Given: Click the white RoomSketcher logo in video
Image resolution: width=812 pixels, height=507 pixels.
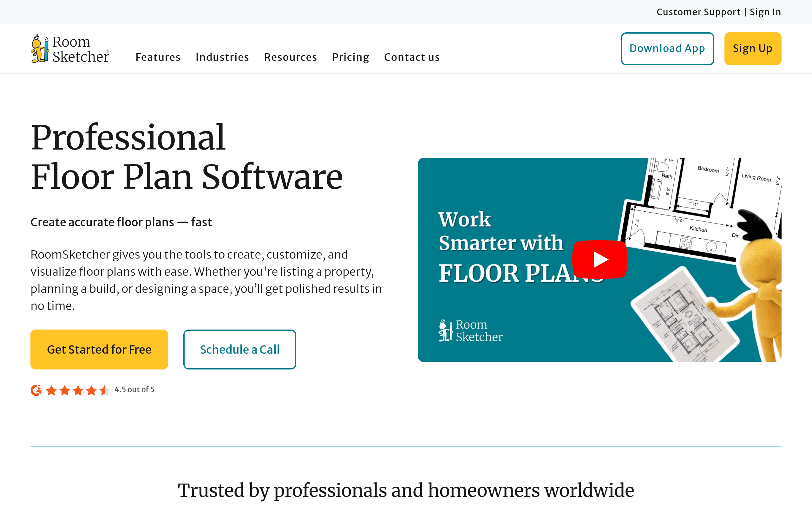Looking at the screenshot, I should pyautogui.click(x=470, y=331).
